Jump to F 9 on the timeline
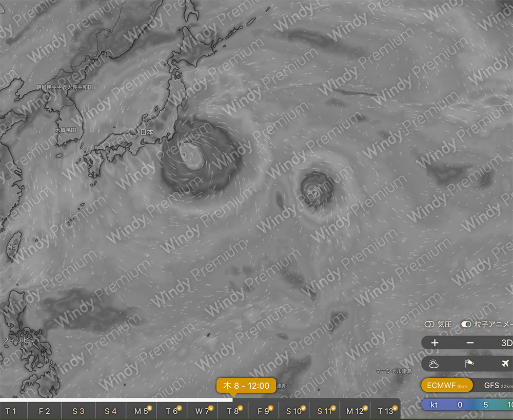Image resolution: width=513 pixels, height=420 pixels. pyautogui.click(x=263, y=411)
